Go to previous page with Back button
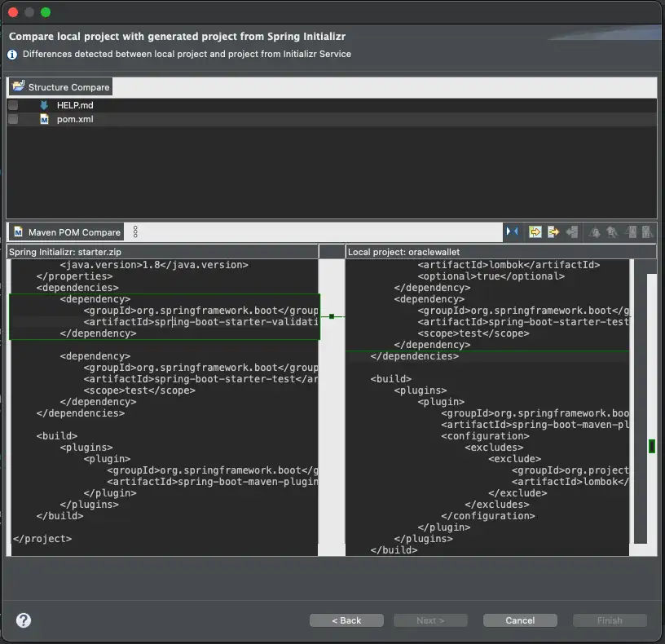 tap(346, 620)
